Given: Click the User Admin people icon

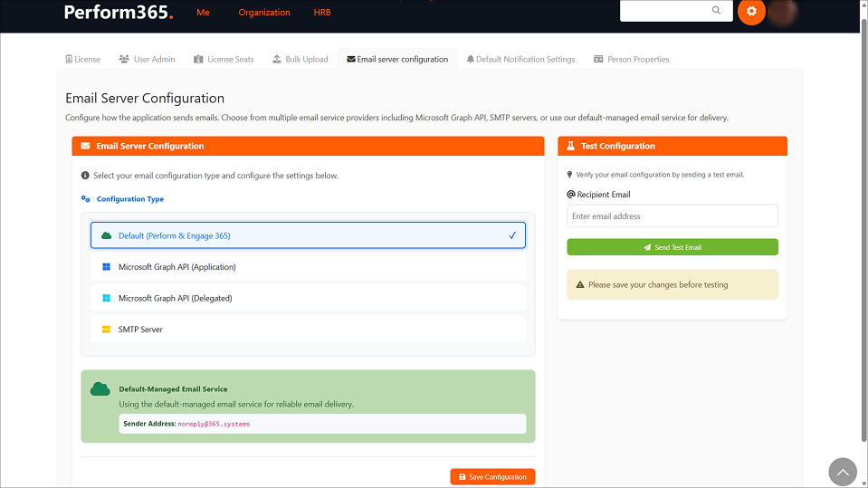Looking at the screenshot, I should (124, 59).
